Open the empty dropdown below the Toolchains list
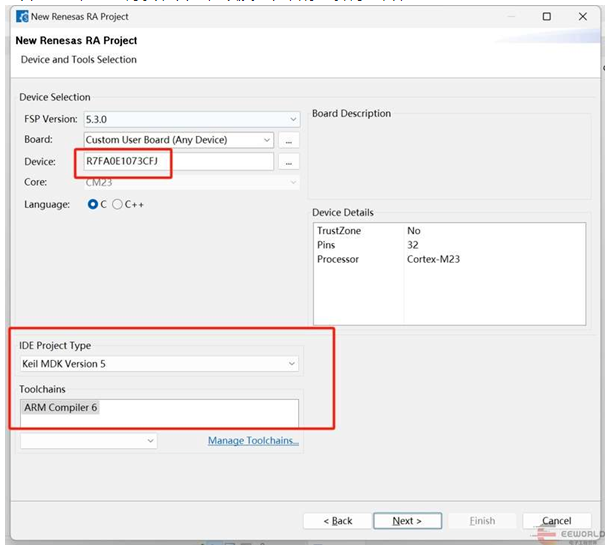The image size is (608, 547). point(89,440)
